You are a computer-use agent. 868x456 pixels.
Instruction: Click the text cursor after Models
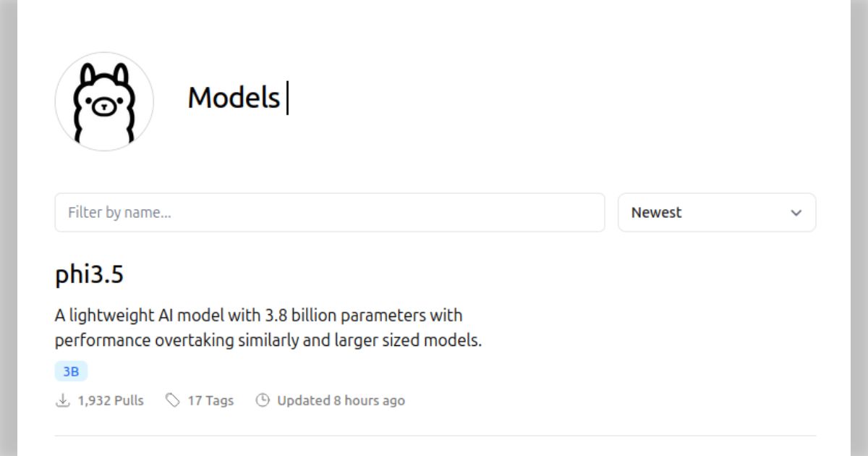pos(287,98)
